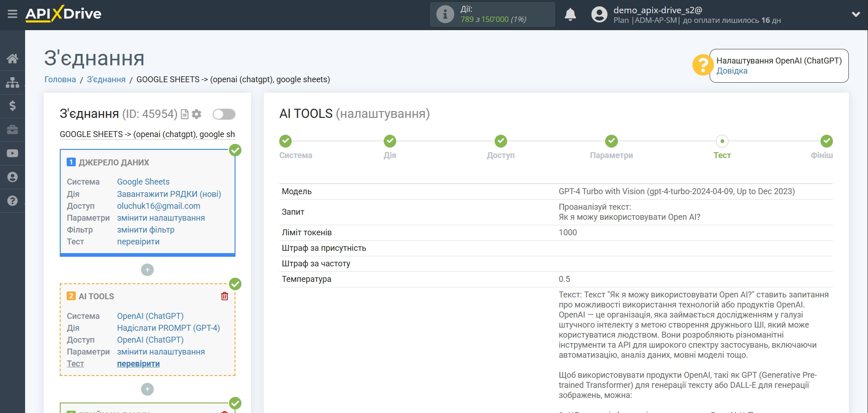This screenshot has width=868, height=413.
Task: Open the home sidebar icon
Action: click(x=12, y=58)
